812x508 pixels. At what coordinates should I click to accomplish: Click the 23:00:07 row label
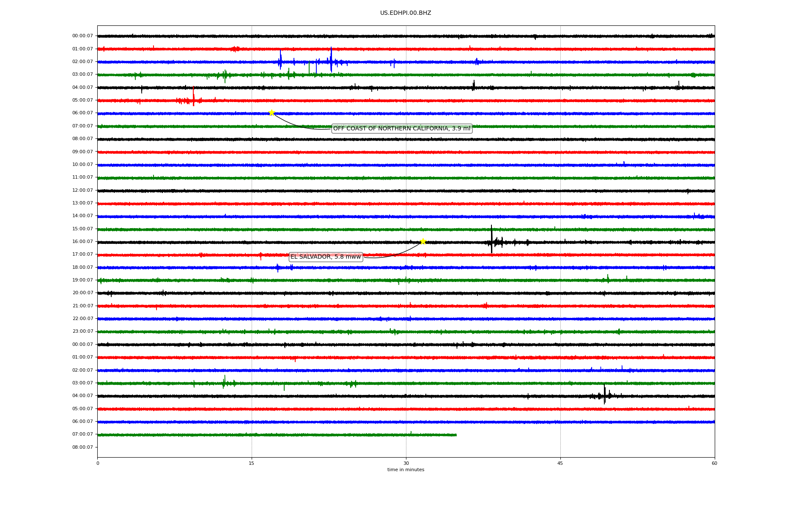(x=82, y=331)
